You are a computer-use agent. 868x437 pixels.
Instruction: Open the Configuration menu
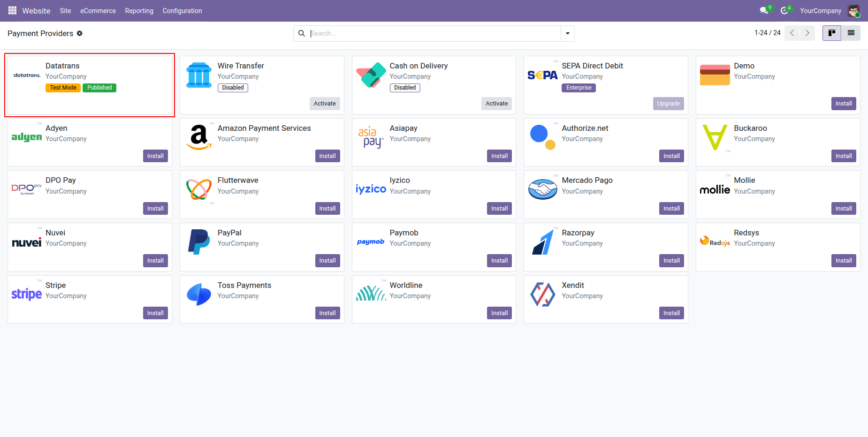coord(182,10)
